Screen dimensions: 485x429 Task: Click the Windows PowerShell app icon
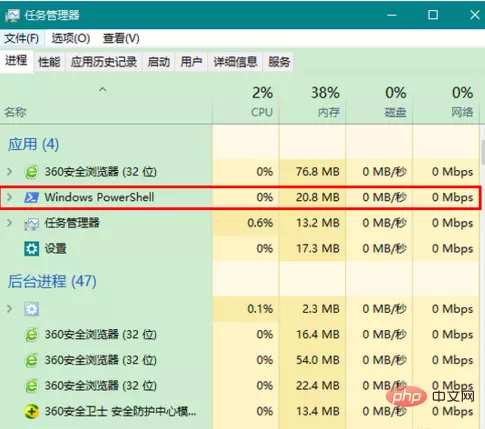point(31,197)
